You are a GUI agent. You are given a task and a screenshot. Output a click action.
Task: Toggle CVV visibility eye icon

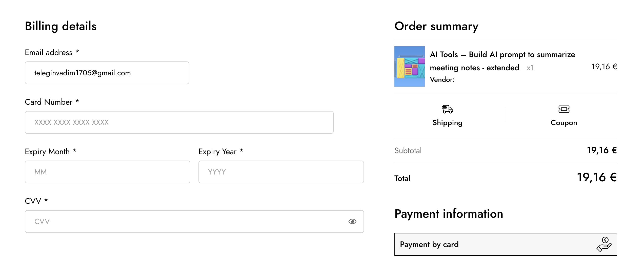[x=352, y=222]
